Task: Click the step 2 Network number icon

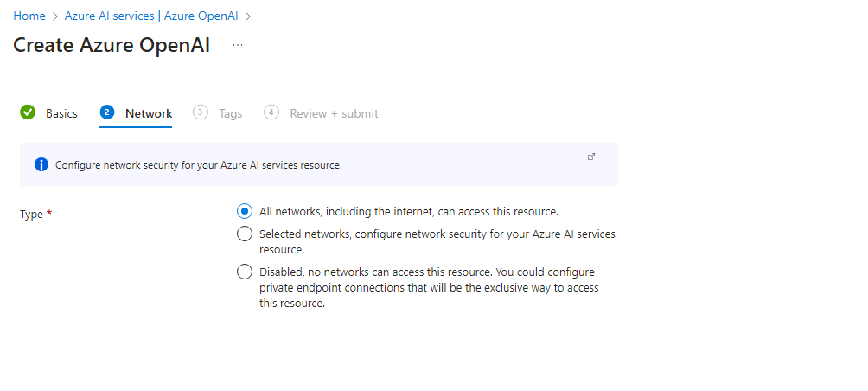Action: 107,112
